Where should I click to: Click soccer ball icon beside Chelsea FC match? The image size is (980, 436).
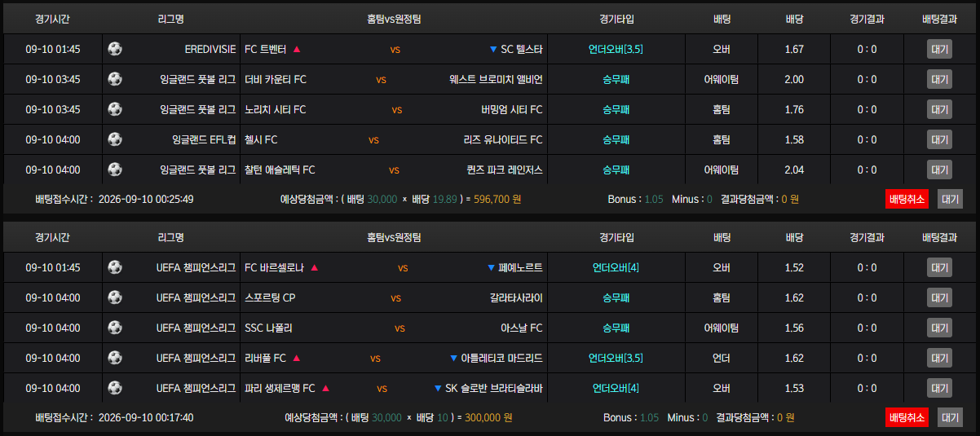[x=115, y=139]
